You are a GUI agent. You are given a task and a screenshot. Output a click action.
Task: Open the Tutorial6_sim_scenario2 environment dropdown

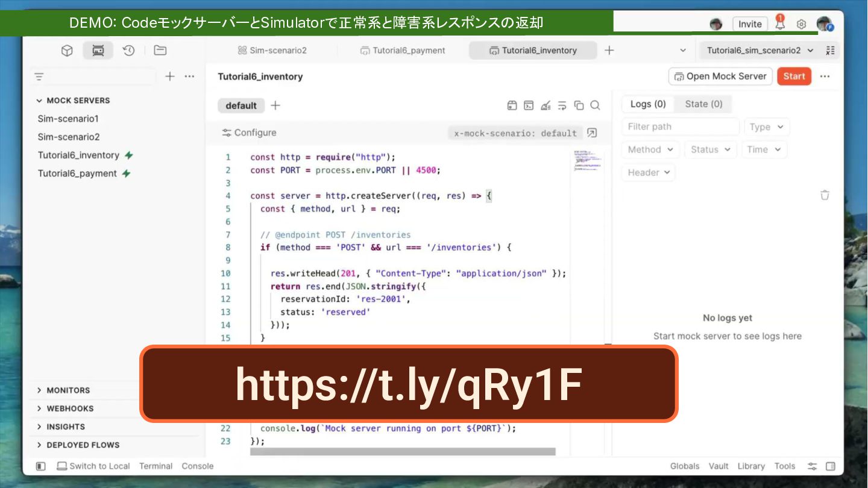[759, 51]
